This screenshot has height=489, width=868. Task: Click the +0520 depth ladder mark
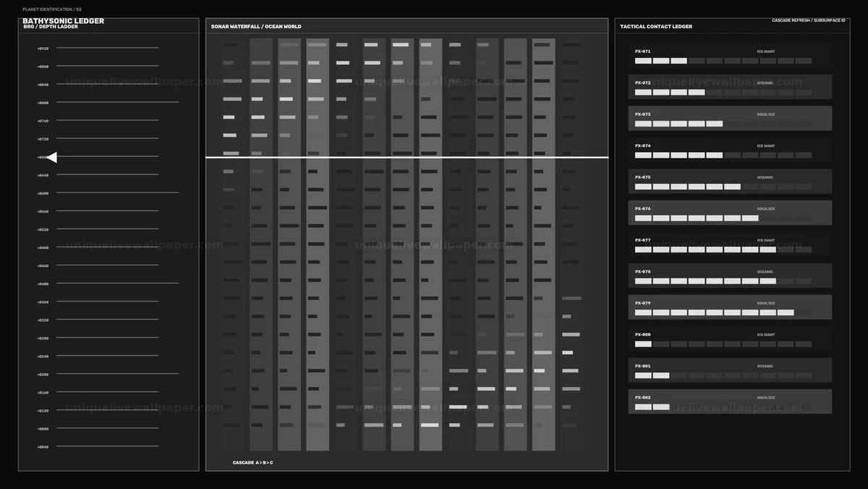(43, 229)
